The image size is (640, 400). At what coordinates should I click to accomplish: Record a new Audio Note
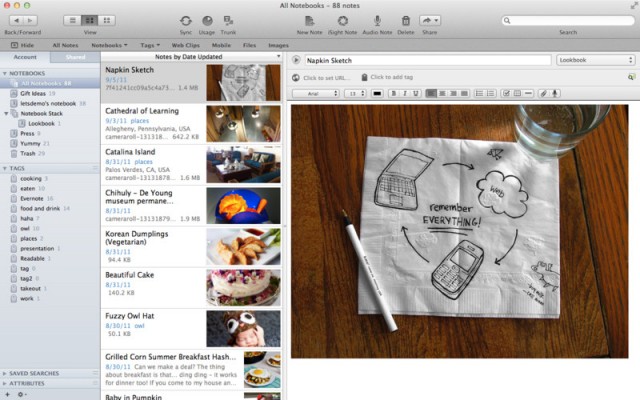[x=377, y=20]
